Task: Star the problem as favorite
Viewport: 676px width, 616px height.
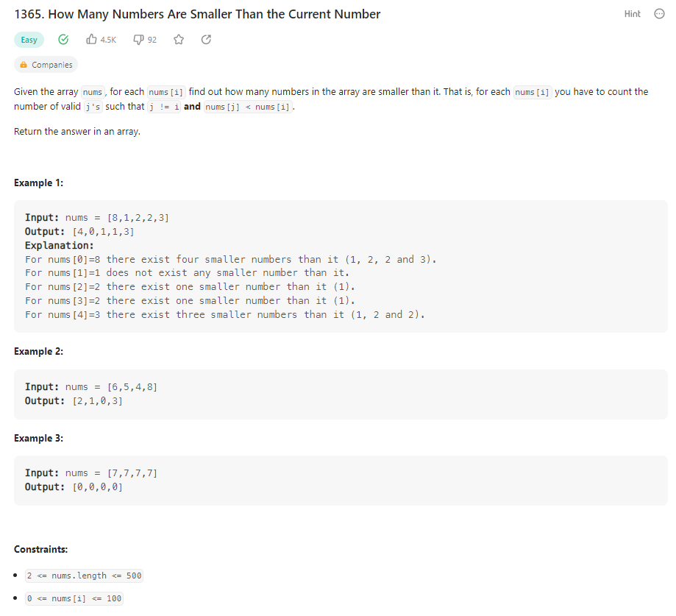Action: tap(179, 40)
